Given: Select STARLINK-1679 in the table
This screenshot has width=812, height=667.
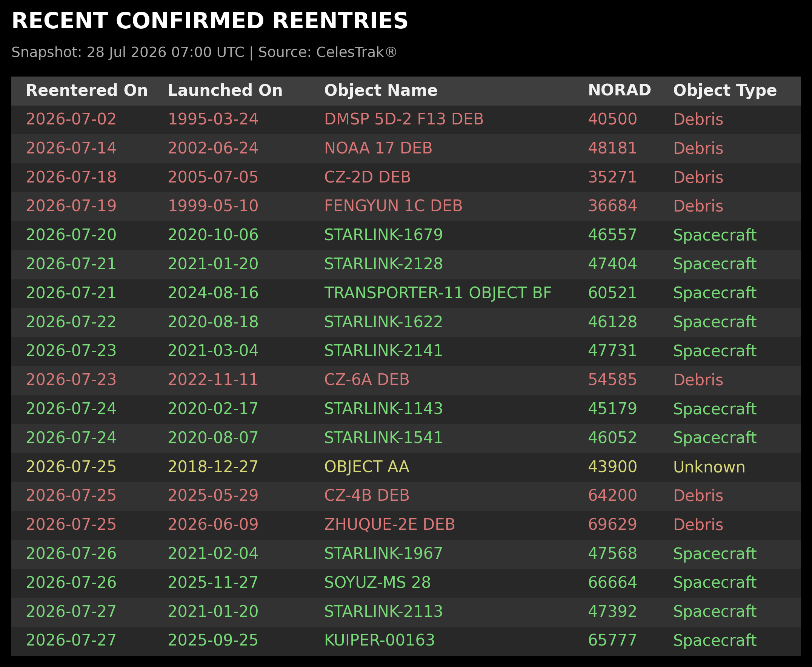Looking at the screenshot, I should point(383,235).
